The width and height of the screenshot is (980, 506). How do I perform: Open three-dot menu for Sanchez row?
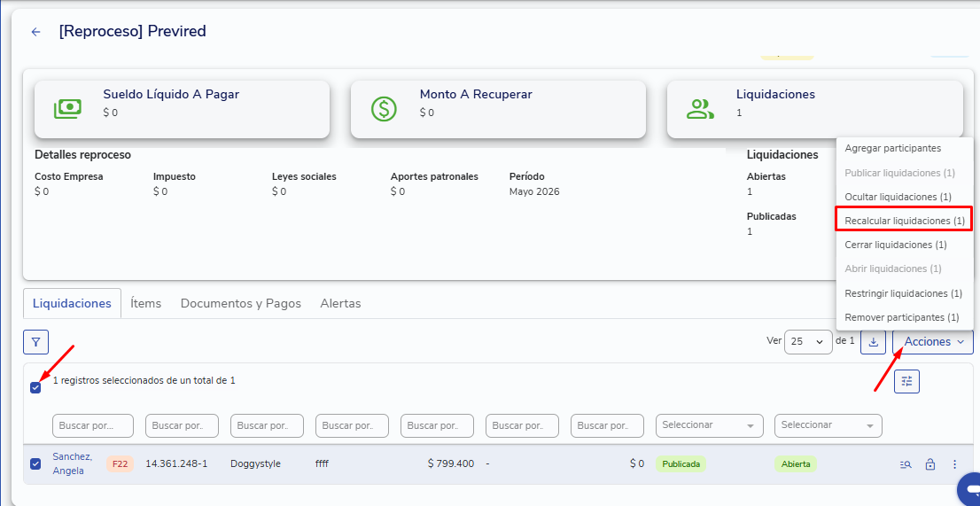coord(954,464)
